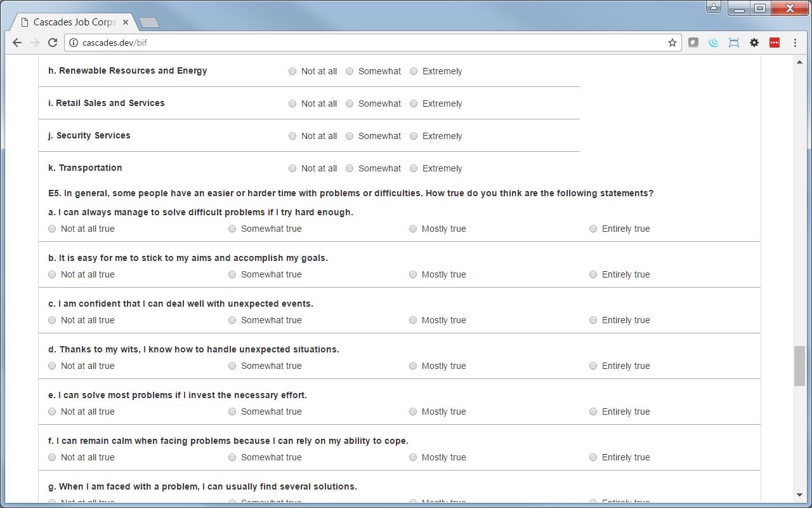Open the Chrome three-dot menu
This screenshot has width=812, height=508.
tap(795, 43)
